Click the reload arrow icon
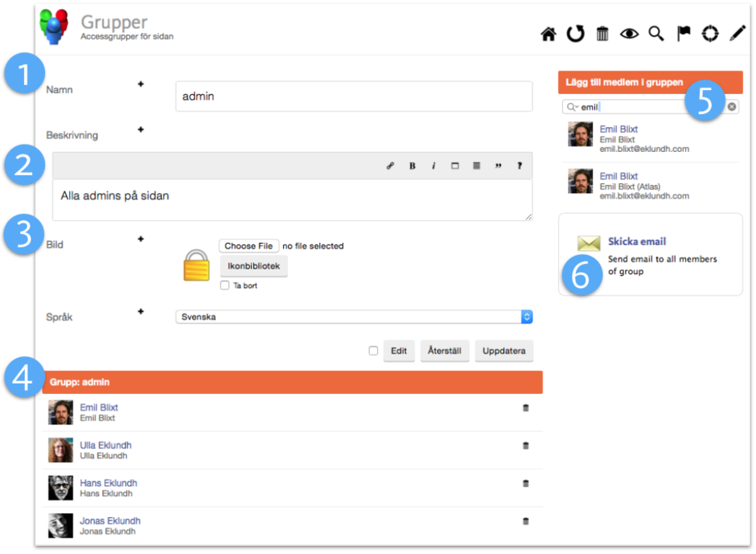 575,34
